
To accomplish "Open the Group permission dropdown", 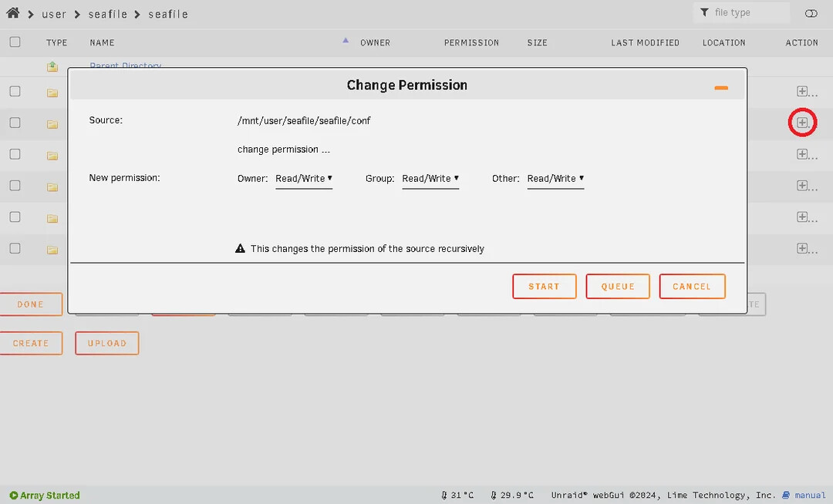I will point(430,179).
